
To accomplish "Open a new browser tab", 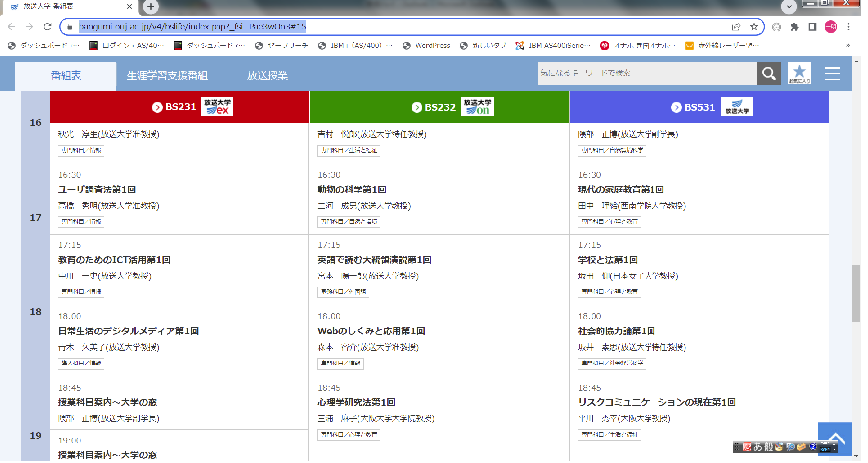I will [152, 6].
